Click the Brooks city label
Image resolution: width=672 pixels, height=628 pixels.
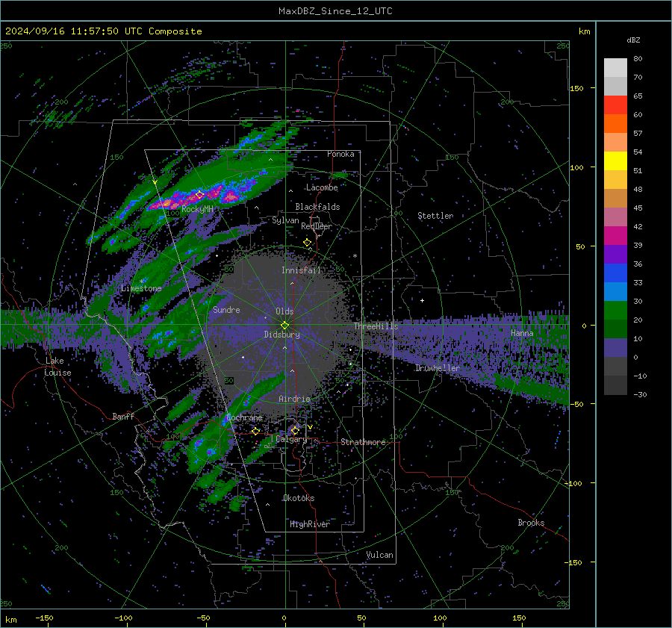(x=531, y=523)
